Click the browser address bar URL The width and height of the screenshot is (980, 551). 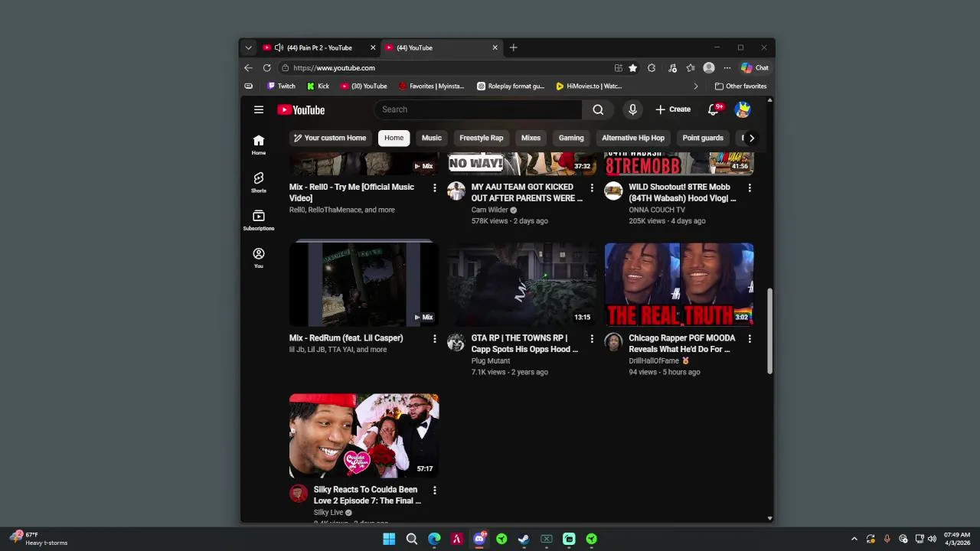pos(334,67)
